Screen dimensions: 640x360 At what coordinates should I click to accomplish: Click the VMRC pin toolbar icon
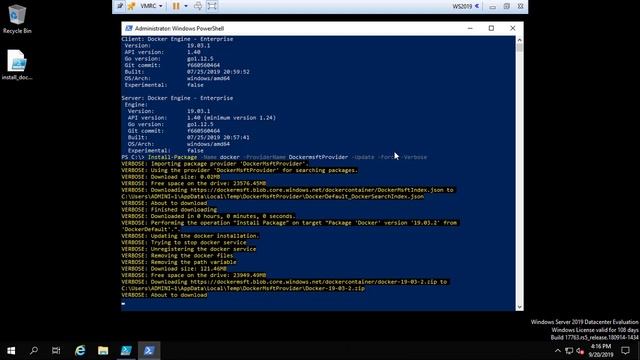[131, 6]
